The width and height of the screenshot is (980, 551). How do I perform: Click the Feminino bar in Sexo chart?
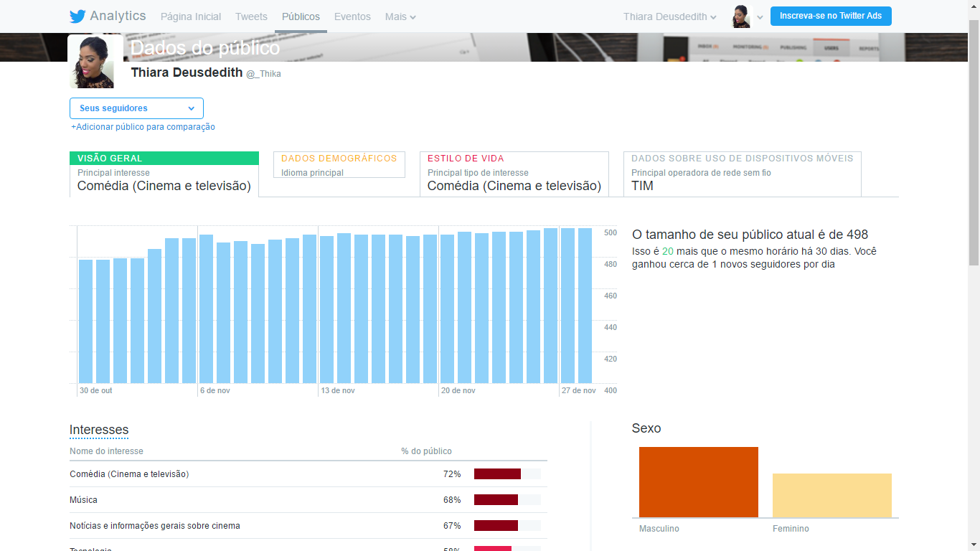(x=831, y=495)
